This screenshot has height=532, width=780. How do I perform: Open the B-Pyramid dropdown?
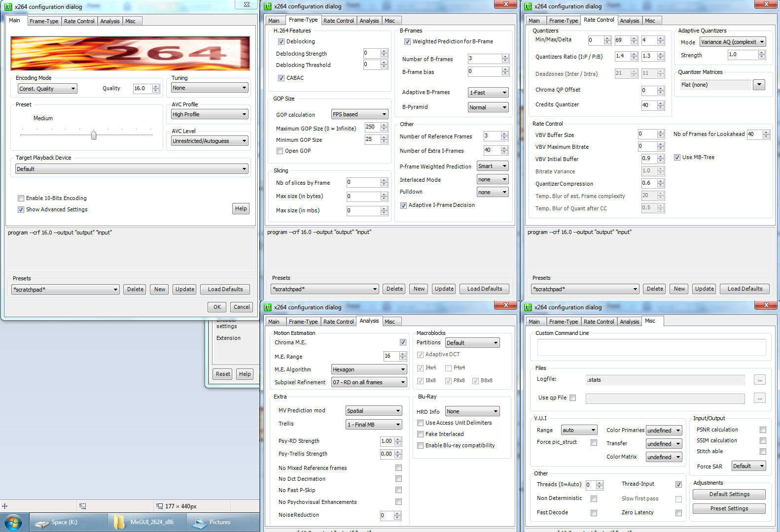(488, 107)
